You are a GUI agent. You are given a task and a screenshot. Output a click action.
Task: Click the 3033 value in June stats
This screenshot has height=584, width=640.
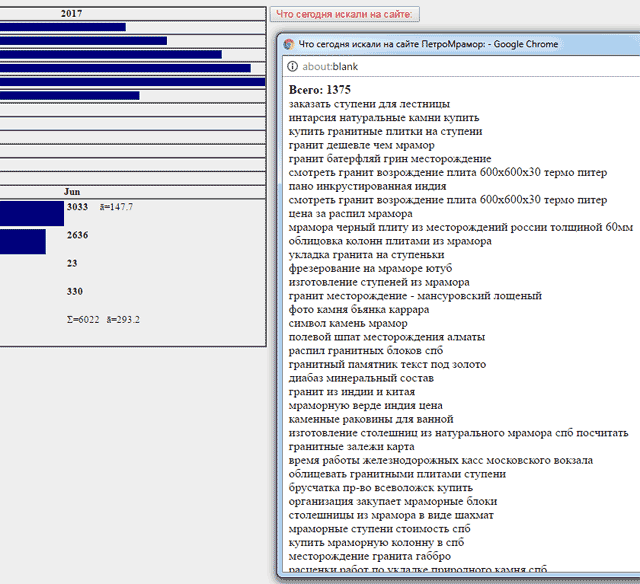pyautogui.click(x=77, y=207)
